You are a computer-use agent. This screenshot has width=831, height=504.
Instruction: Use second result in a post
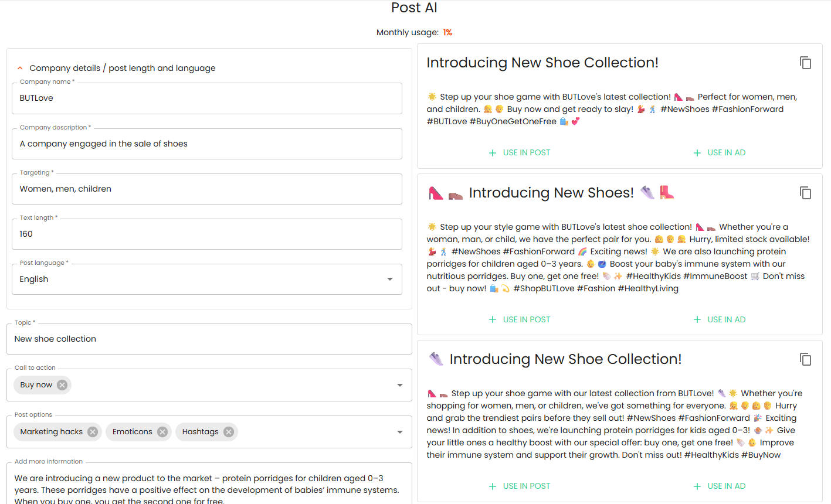[x=520, y=319]
